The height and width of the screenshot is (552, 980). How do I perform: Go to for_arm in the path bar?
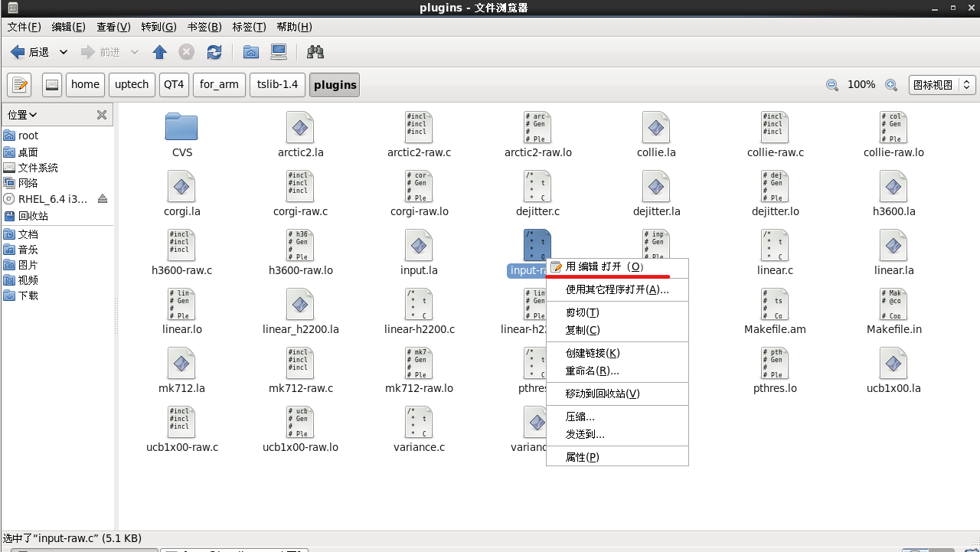219,85
